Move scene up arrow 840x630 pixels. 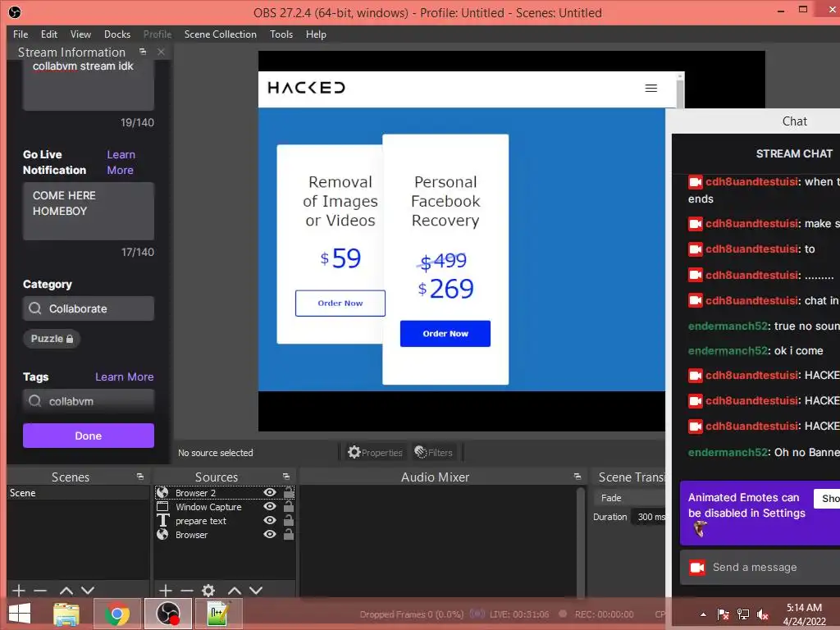click(66, 591)
